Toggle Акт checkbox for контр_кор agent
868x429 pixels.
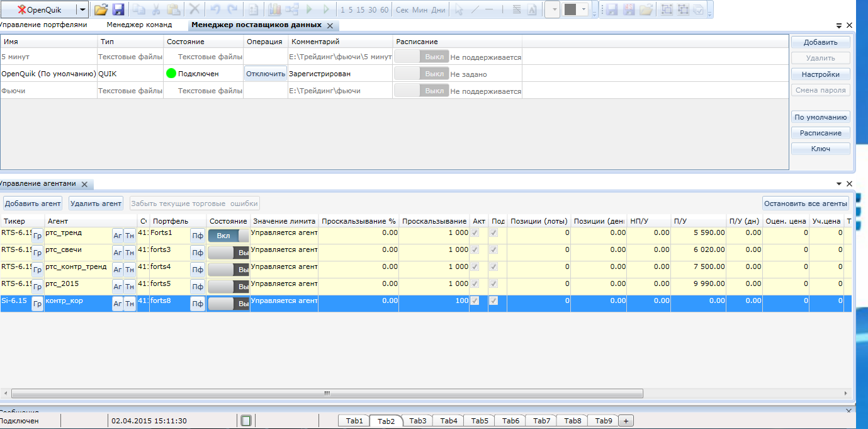pyautogui.click(x=475, y=301)
